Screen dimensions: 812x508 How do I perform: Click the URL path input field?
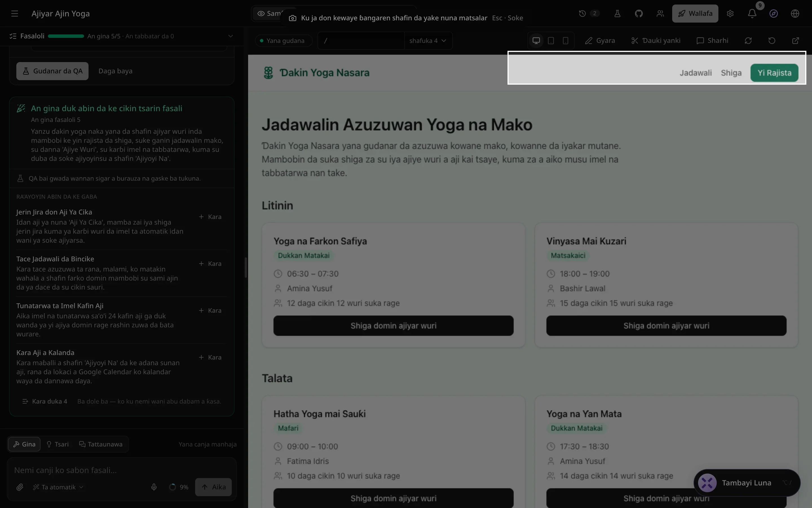click(x=361, y=41)
